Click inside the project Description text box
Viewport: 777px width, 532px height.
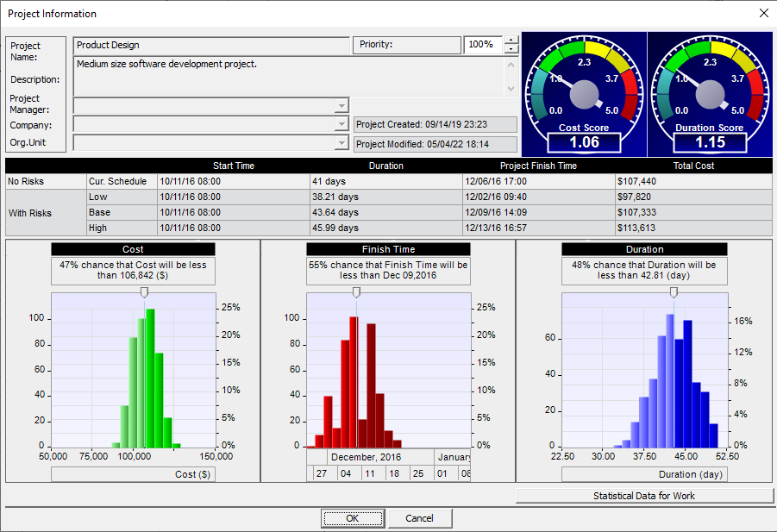(289, 76)
